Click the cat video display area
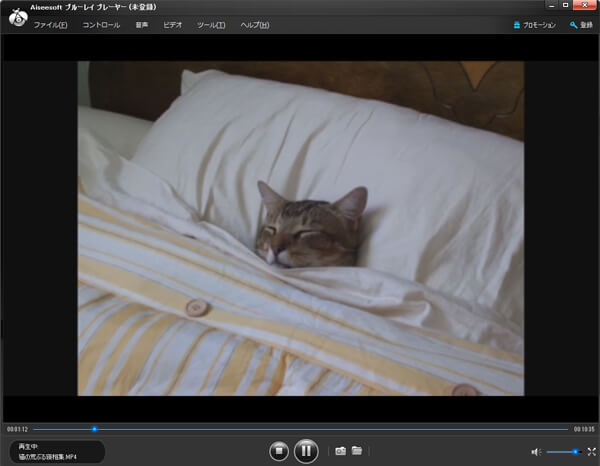This screenshot has width=600, height=466. coord(300,228)
